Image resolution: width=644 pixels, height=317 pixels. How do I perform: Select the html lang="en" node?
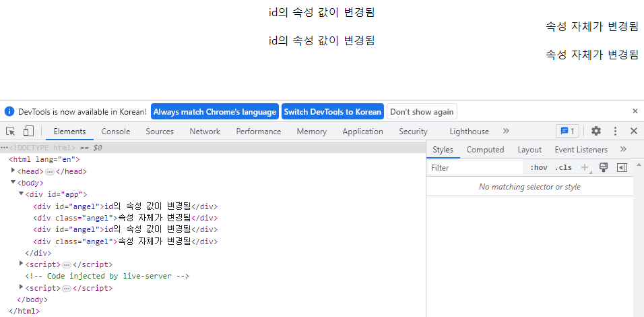44,159
